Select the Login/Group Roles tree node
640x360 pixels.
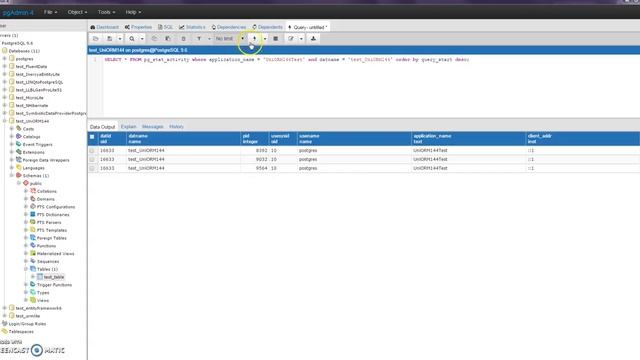pyautogui.click(x=27, y=324)
